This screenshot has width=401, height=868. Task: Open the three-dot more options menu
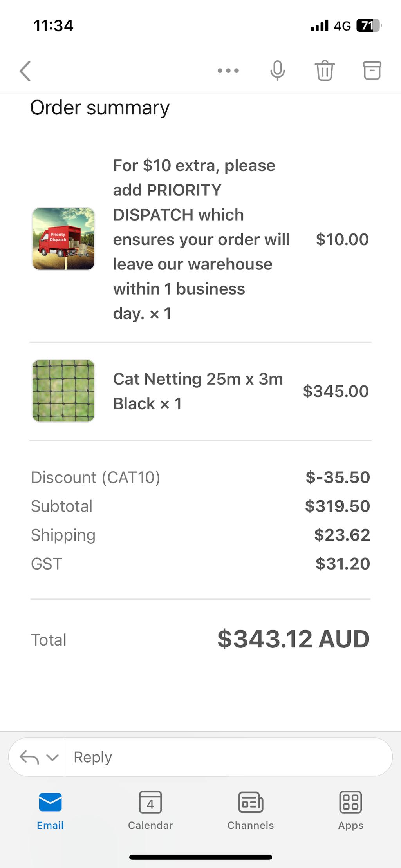tap(228, 71)
